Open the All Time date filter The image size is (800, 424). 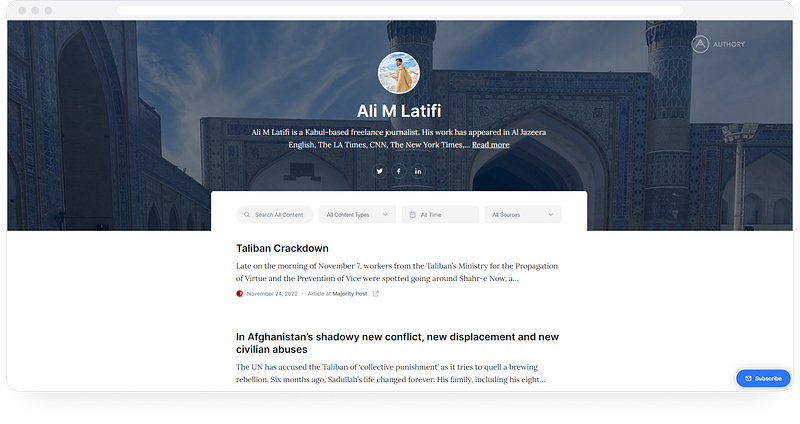pyautogui.click(x=440, y=215)
